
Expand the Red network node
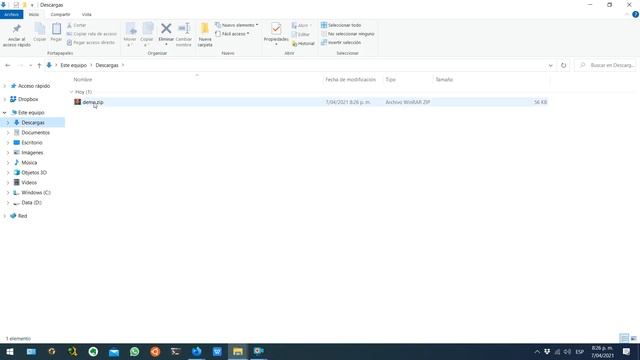[4, 216]
